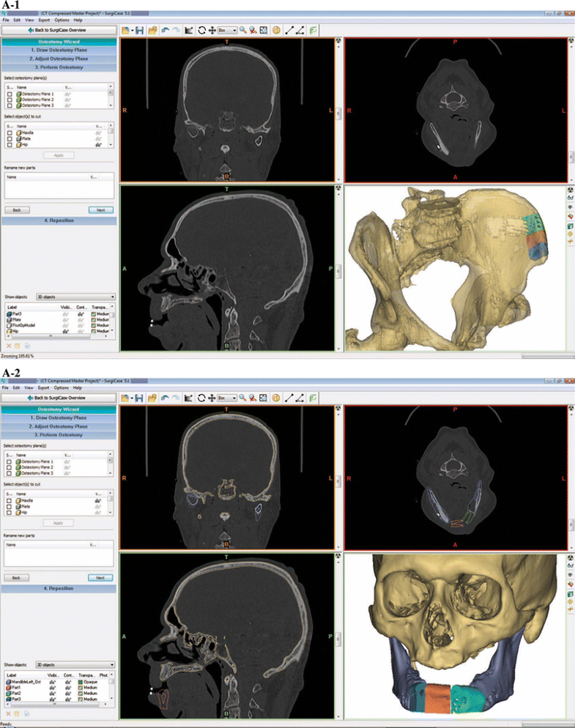Select Measure distance tool in A-2 toolbar
575x728 pixels.
(x=289, y=398)
